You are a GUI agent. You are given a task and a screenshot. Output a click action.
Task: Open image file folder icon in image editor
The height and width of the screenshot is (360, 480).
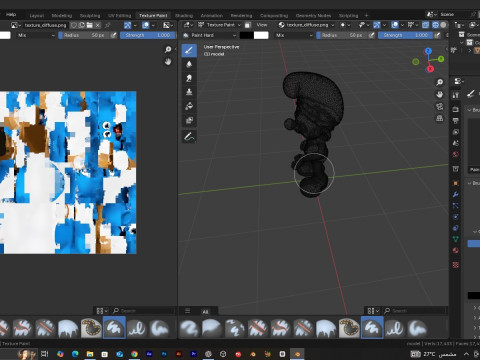click(x=90, y=25)
